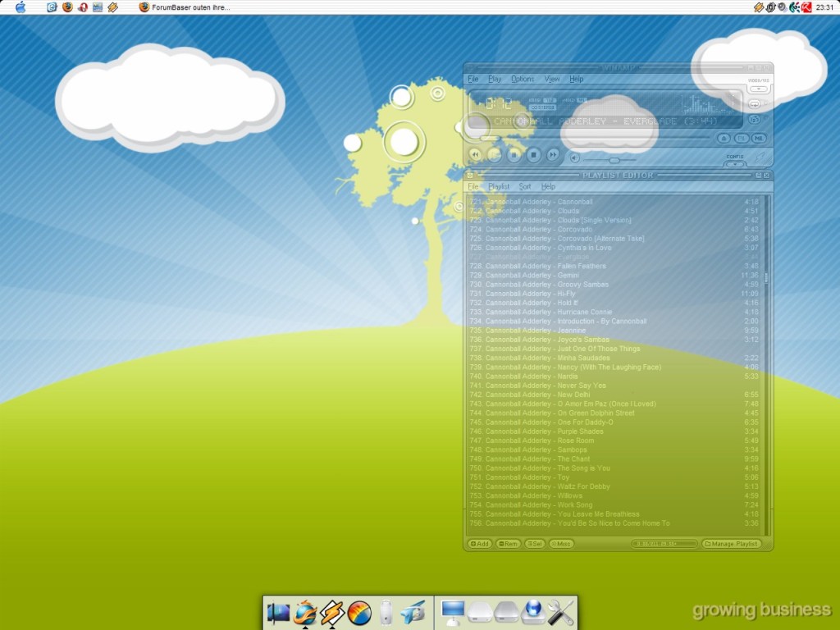This screenshot has height=630, width=840.
Task: Select track 744 On Green Dolphin Street
Action: click(614, 413)
